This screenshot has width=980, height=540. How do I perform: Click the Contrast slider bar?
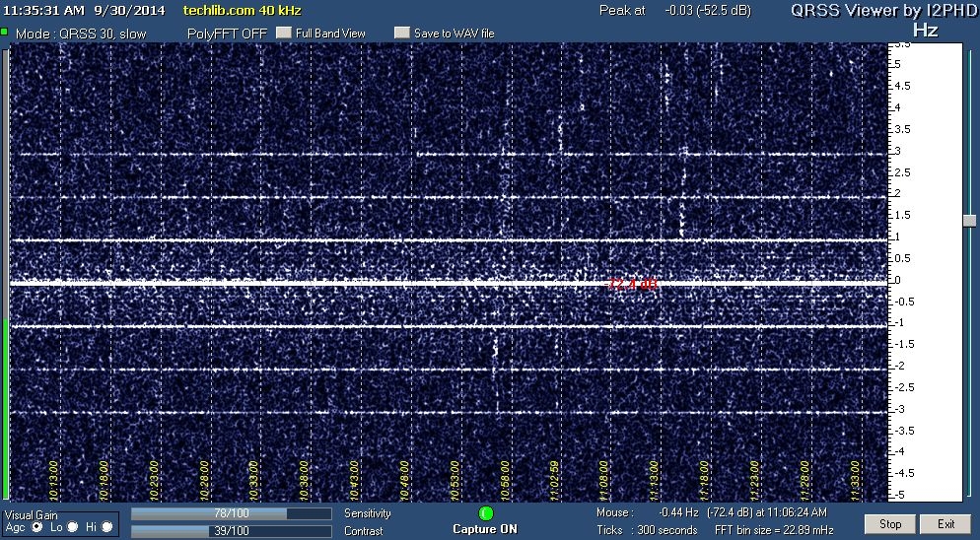[231, 530]
